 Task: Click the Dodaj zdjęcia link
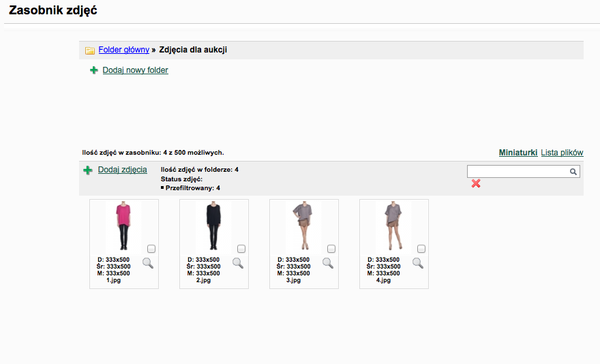pyautogui.click(x=122, y=170)
